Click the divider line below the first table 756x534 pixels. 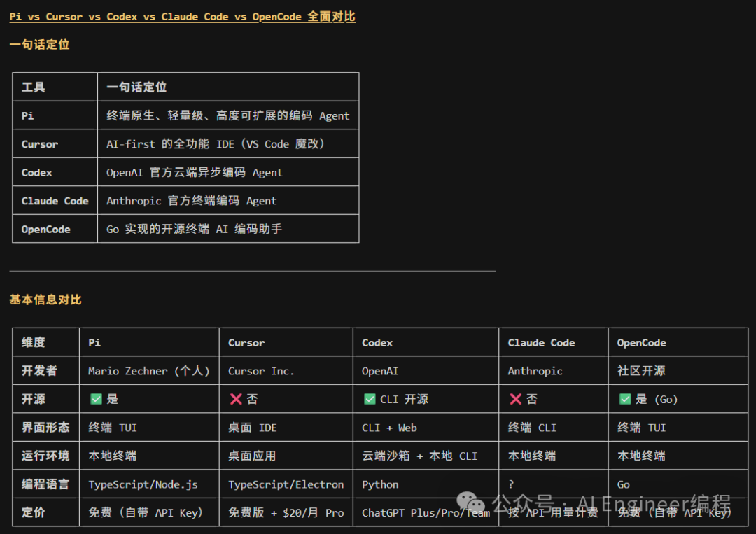click(252, 272)
